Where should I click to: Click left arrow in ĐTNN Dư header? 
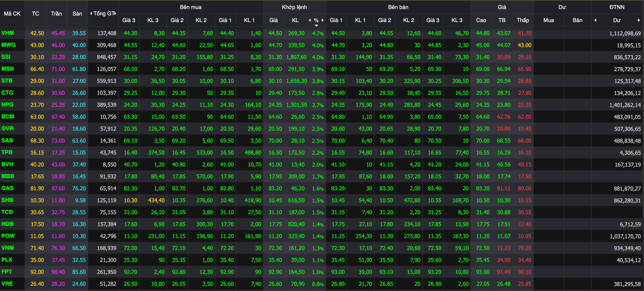(595, 20)
